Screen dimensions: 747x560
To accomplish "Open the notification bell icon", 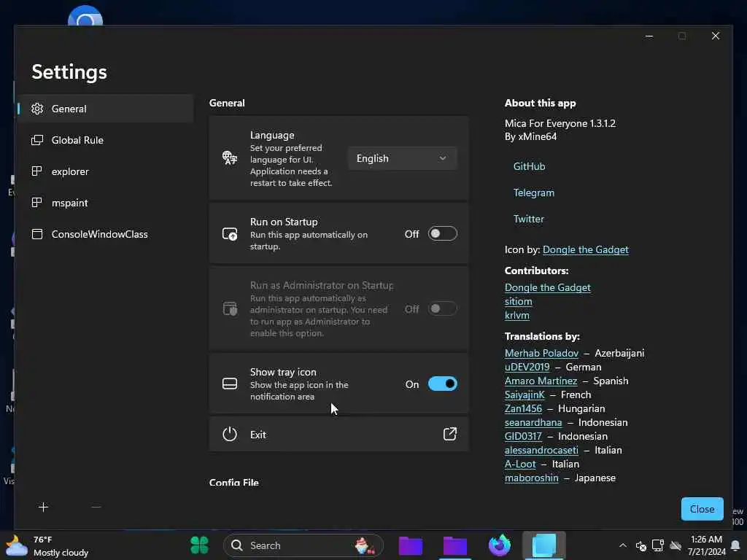I will [735, 545].
